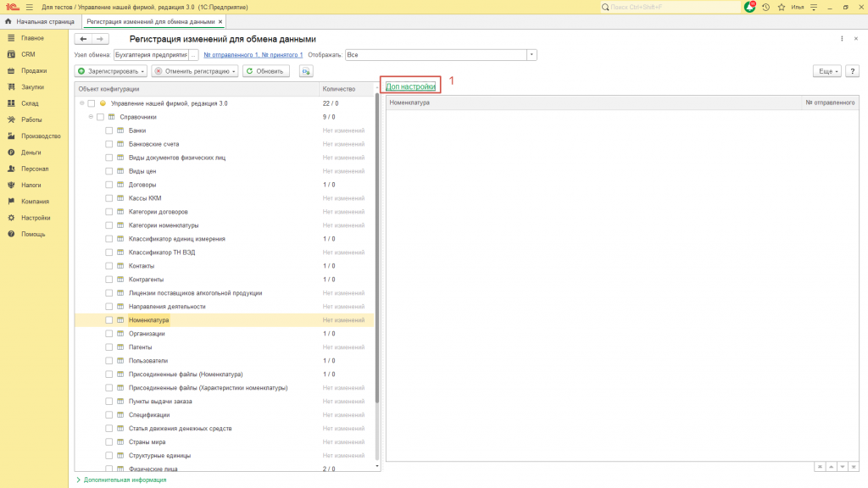Check the Пользователи checkbox
The image size is (868, 488).
point(109,361)
